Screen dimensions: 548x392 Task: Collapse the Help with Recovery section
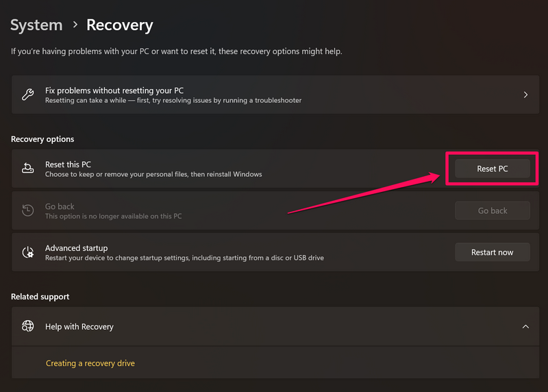(525, 326)
